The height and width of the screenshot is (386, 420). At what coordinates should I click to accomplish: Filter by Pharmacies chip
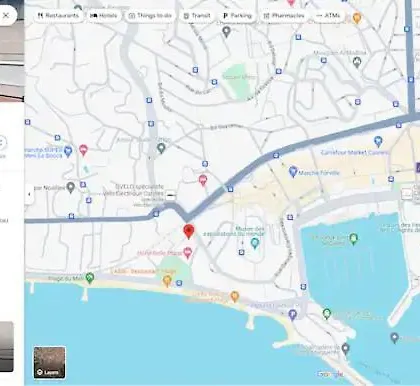284,15
